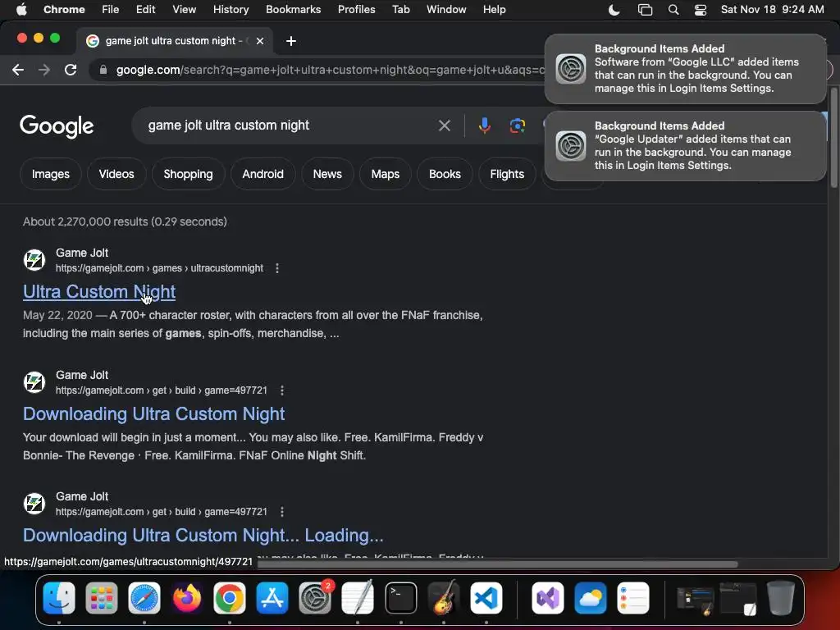
Task: Open the Bookmarks menu
Action: coord(293,10)
